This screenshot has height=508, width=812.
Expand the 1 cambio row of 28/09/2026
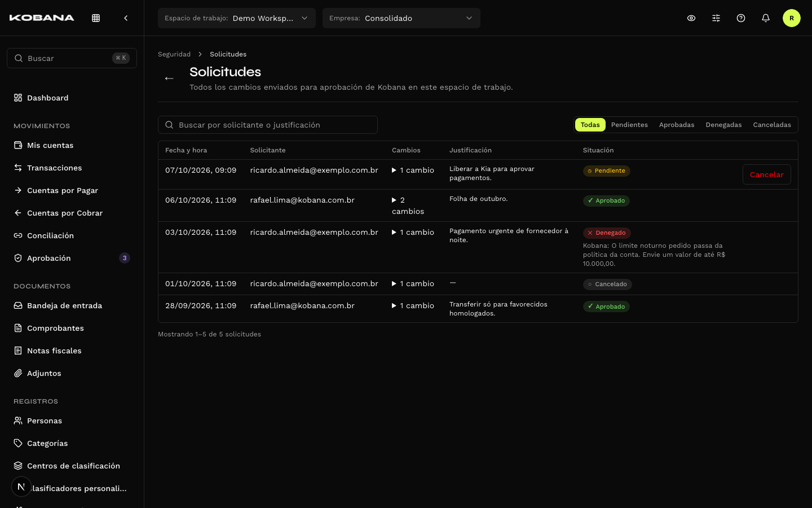[413, 305]
